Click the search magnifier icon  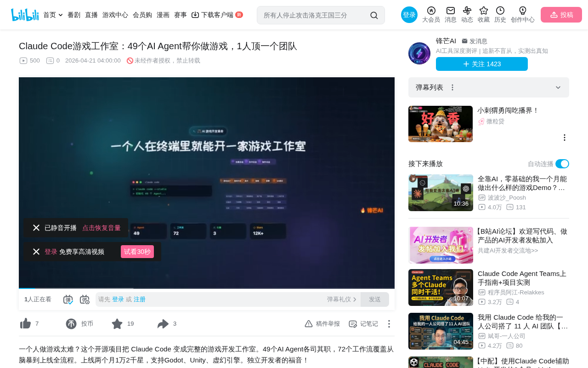click(x=374, y=15)
